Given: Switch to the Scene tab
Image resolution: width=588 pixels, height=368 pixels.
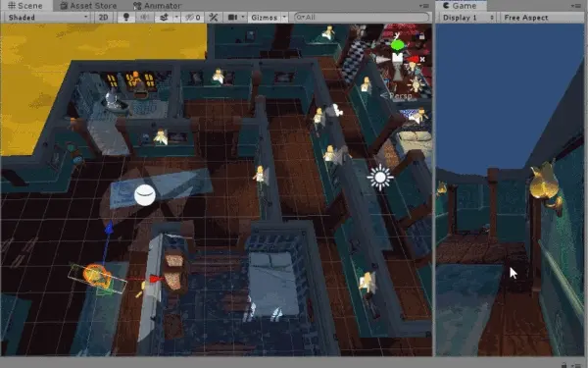Looking at the screenshot, I should click(25, 6).
